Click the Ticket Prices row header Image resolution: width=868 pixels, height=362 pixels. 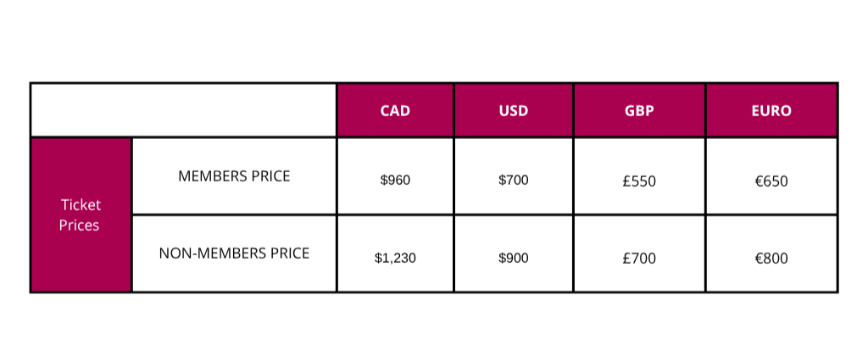tap(81, 214)
